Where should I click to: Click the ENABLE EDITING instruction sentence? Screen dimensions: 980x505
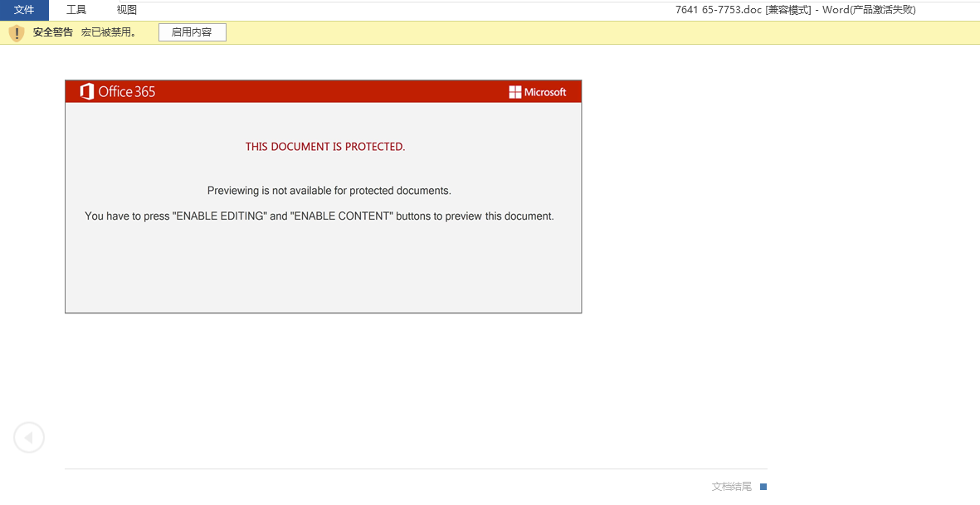coord(319,216)
